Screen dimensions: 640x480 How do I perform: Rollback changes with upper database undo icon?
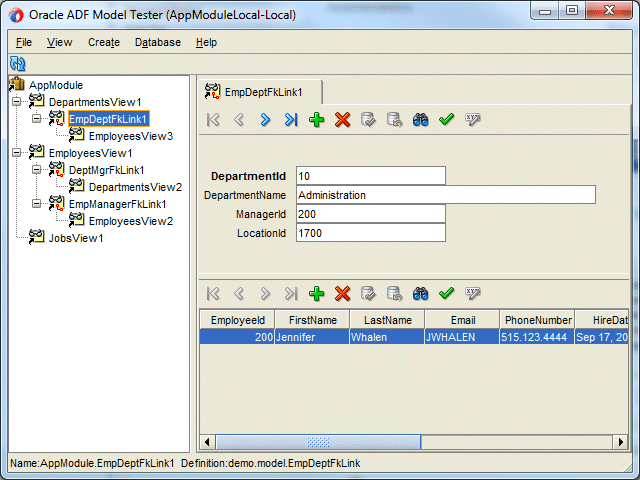pyautogui.click(x=394, y=120)
